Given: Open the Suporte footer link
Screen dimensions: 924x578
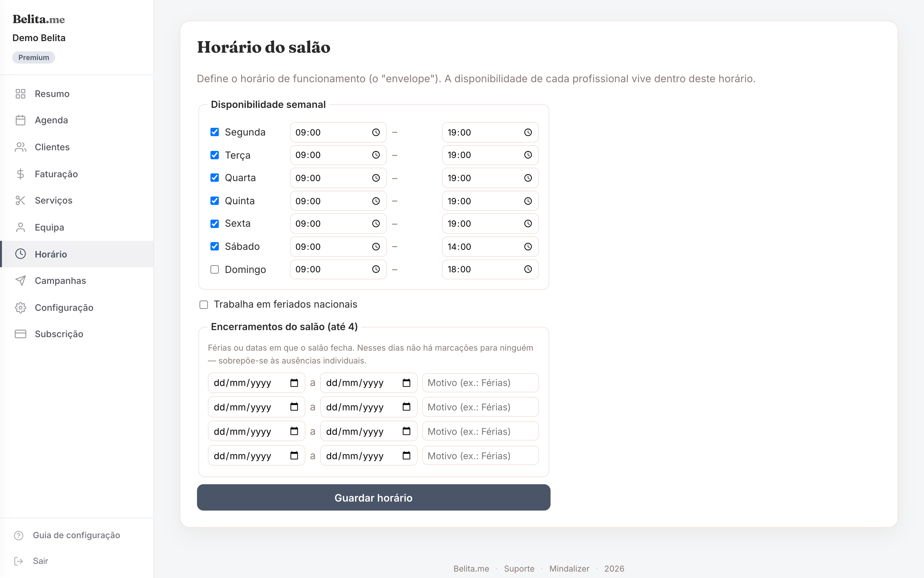Looking at the screenshot, I should (x=519, y=568).
